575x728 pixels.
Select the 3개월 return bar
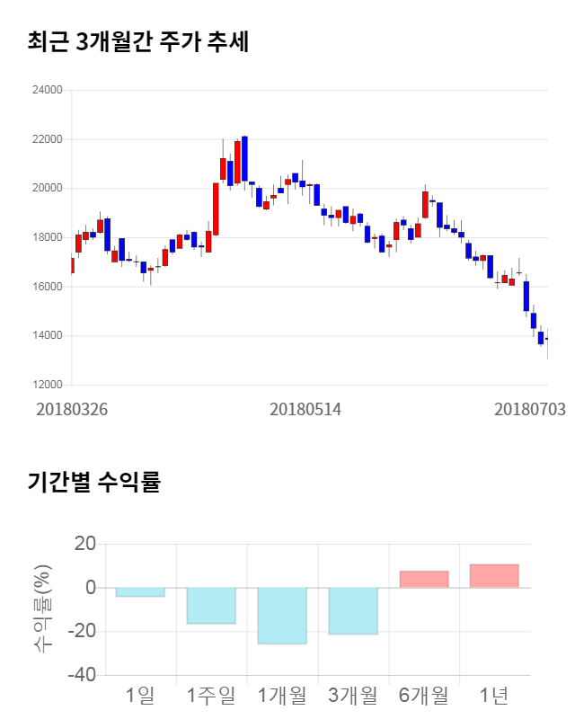pos(353,611)
